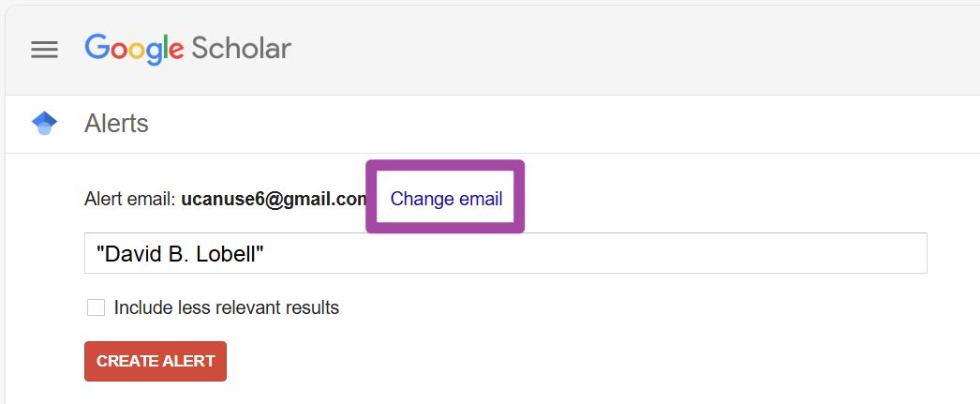Click the "Change email" link
Image resolution: width=980 pixels, height=404 pixels.
point(446,199)
